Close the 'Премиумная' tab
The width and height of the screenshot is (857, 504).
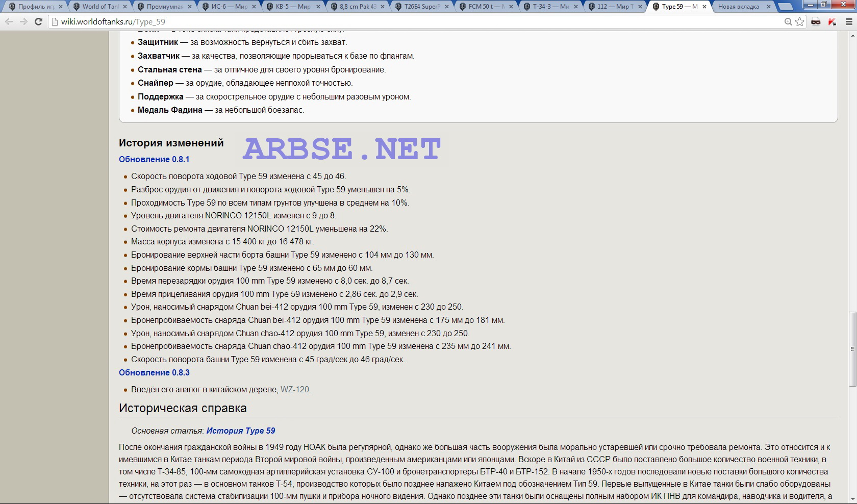[190, 7]
